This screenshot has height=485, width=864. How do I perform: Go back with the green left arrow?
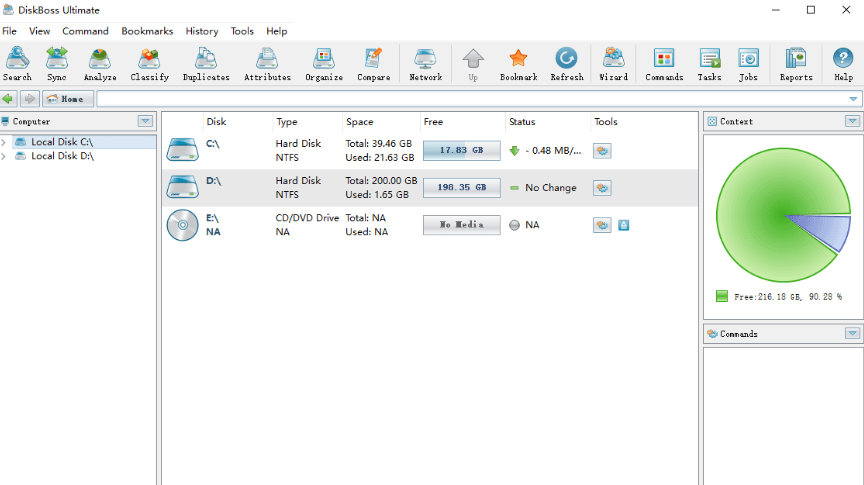tap(8, 99)
